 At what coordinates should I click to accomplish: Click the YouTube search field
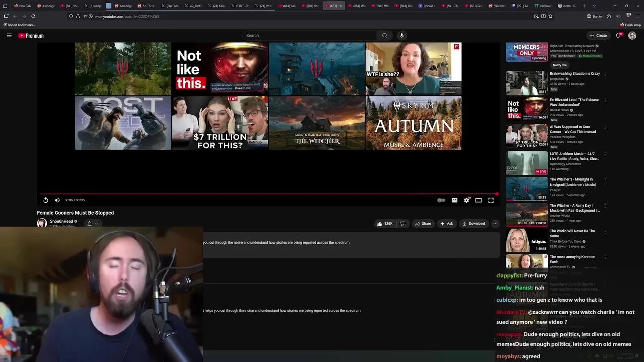[309, 35]
